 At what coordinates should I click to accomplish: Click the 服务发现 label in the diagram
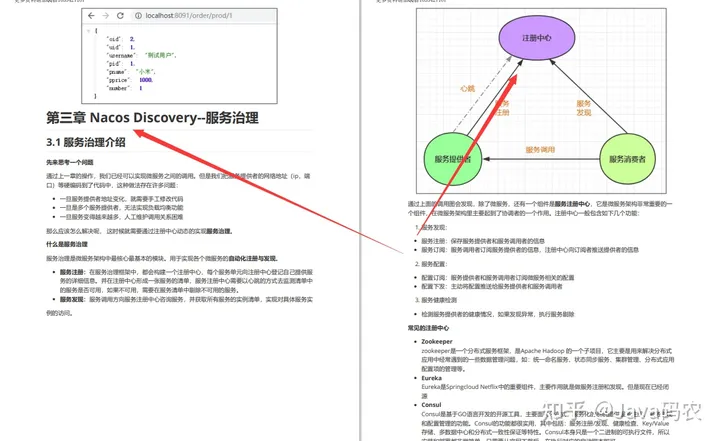(584, 108)
